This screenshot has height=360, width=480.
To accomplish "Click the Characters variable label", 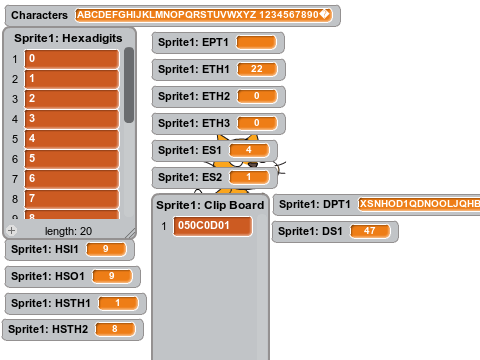I will [39, 15].
